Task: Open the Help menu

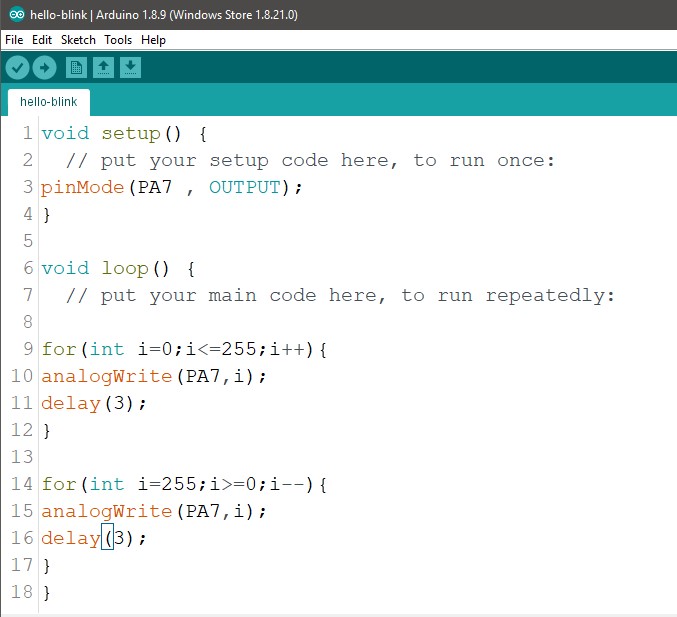Action: pyautogui.click(x=153, y=40)
